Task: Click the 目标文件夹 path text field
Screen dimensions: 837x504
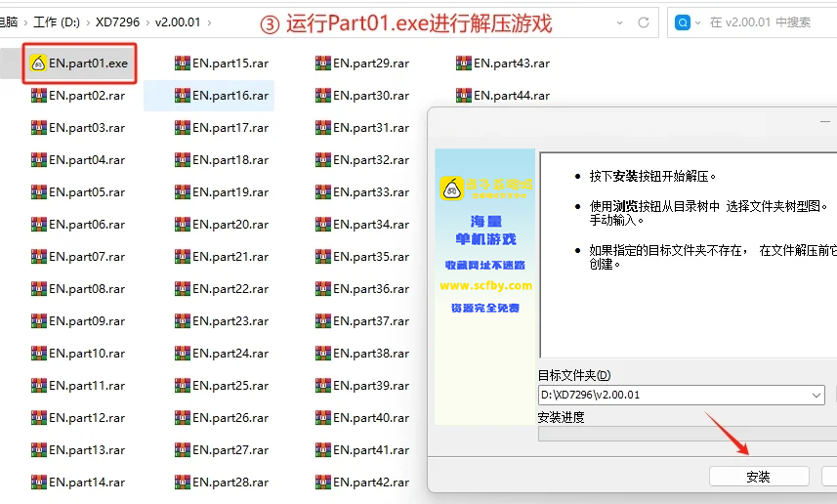Action: click(x=674, y=396)
